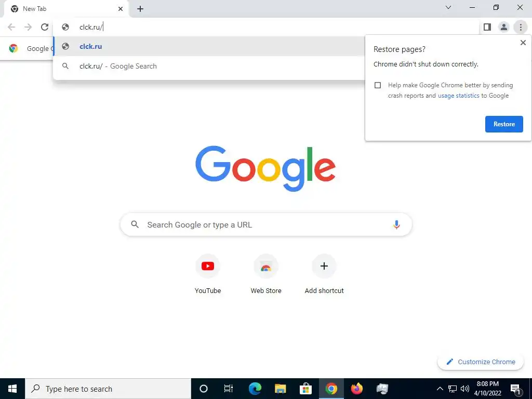Reload the current page

(x=45, y=27)
